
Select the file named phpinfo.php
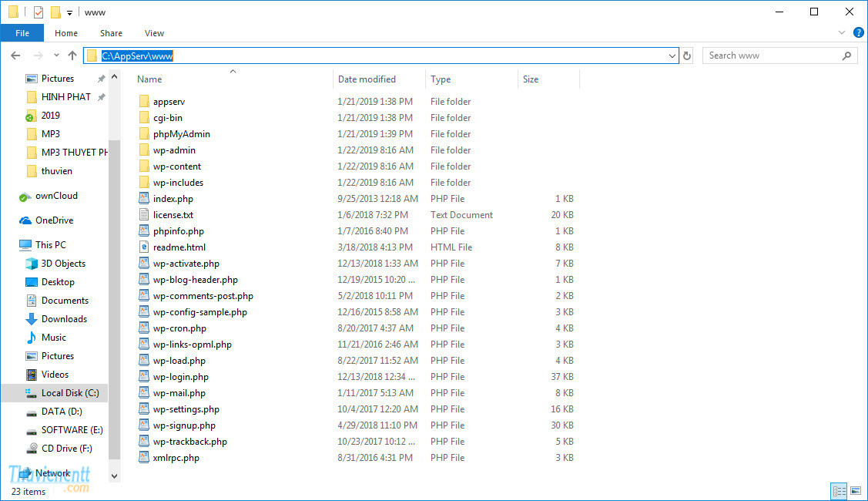(x=178, y=231)
